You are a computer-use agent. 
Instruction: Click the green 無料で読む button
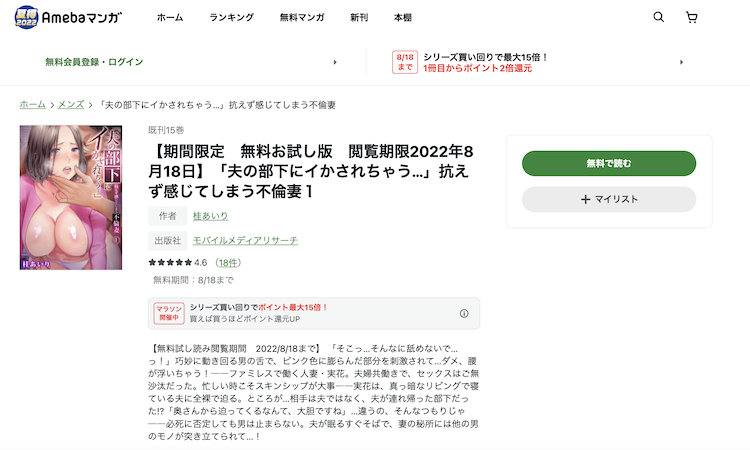609,164
